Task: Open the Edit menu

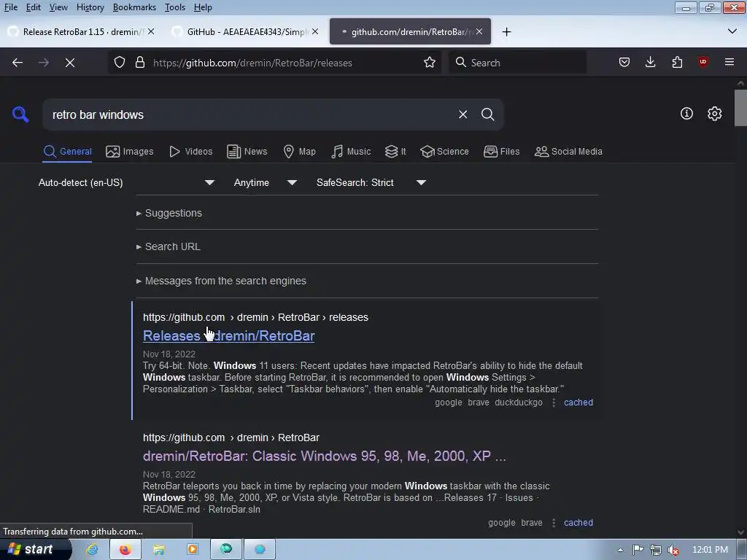Action: tap(33, 7)
